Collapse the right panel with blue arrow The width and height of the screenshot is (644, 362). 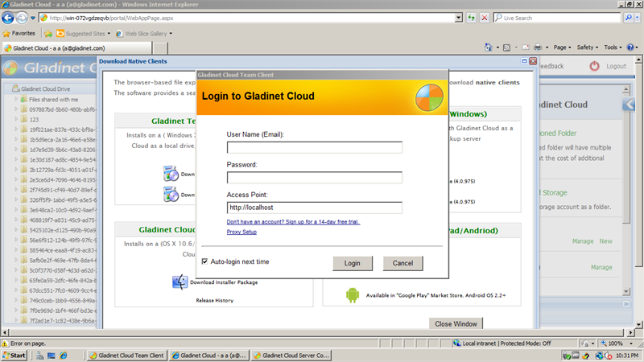(629, 105)
